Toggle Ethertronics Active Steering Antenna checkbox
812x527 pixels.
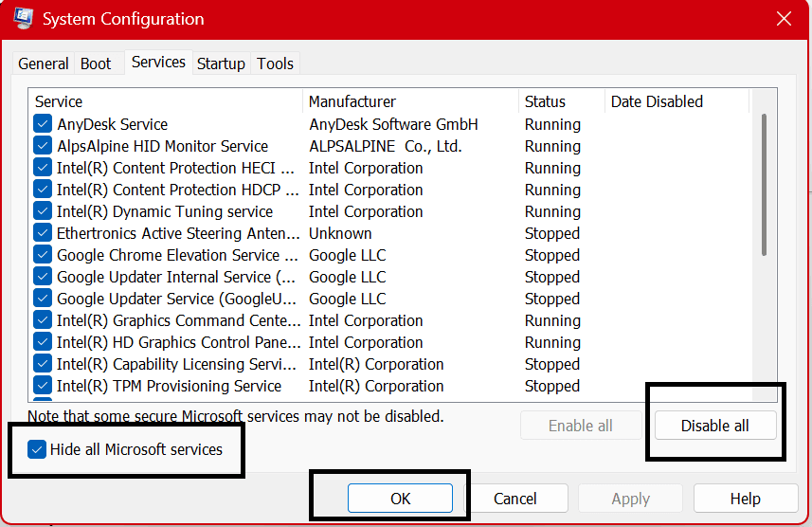point(43,232)
